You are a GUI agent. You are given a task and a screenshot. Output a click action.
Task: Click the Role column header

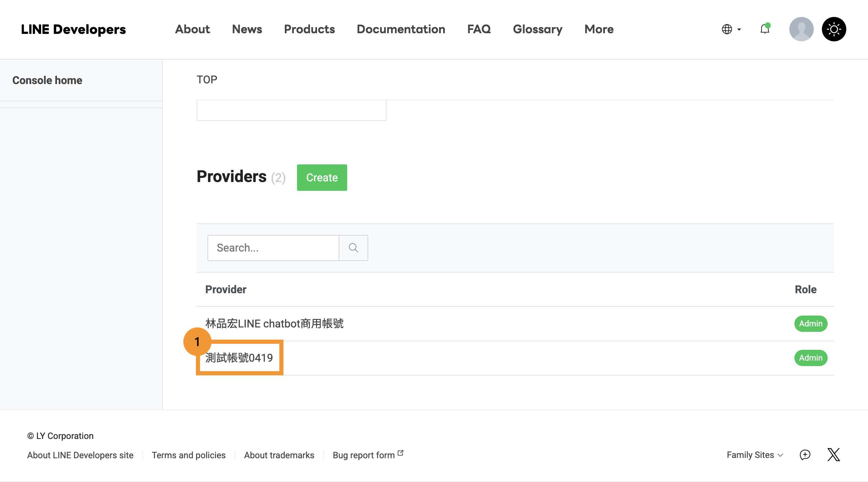(806, 289)
